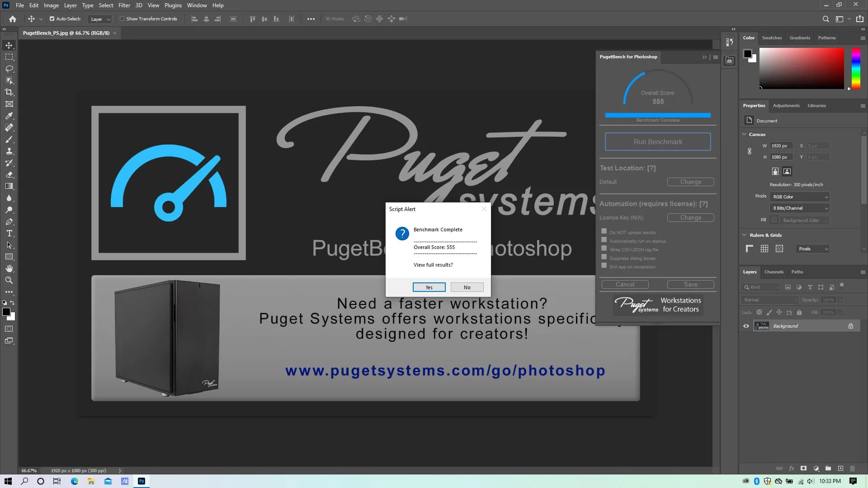Select the Pen tool
Screen dimensions: 868x488
[x=9, y=221]
